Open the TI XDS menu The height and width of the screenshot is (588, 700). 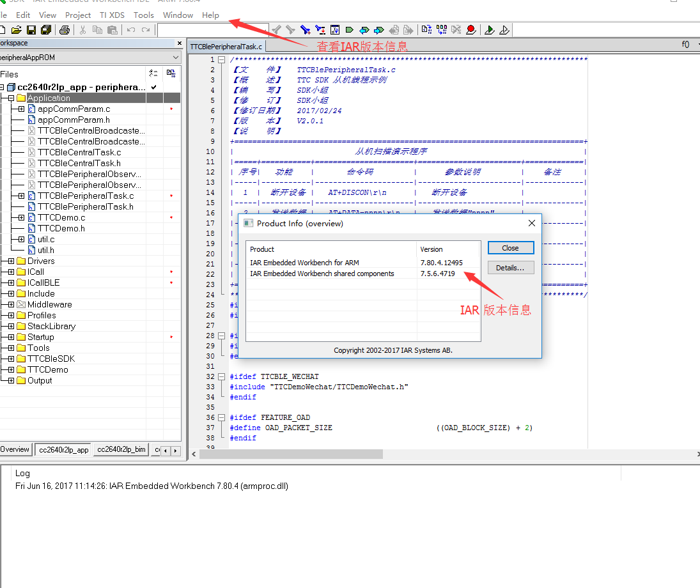[112, 15]
